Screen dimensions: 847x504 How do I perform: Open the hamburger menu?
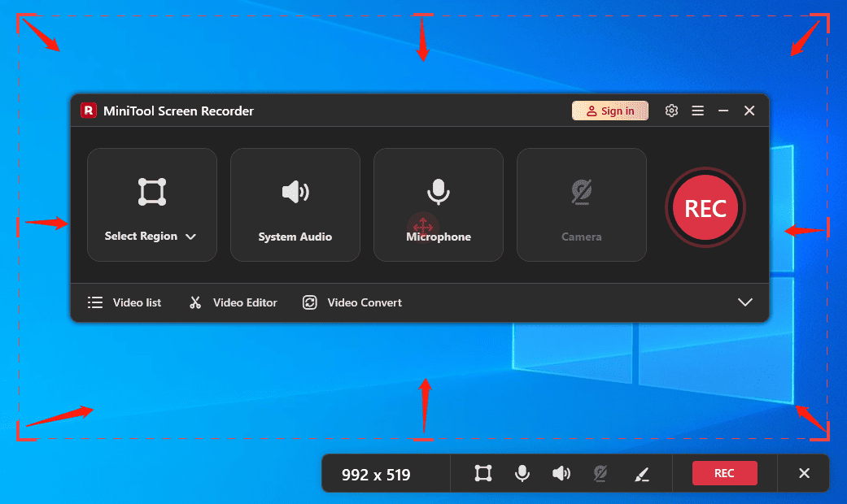point(697,111)
